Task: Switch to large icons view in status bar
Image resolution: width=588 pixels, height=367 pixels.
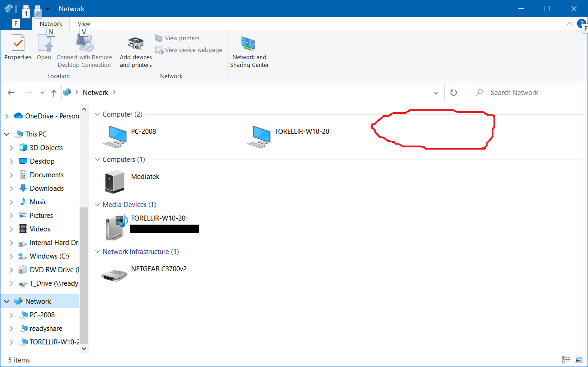Action: [579, 360]
